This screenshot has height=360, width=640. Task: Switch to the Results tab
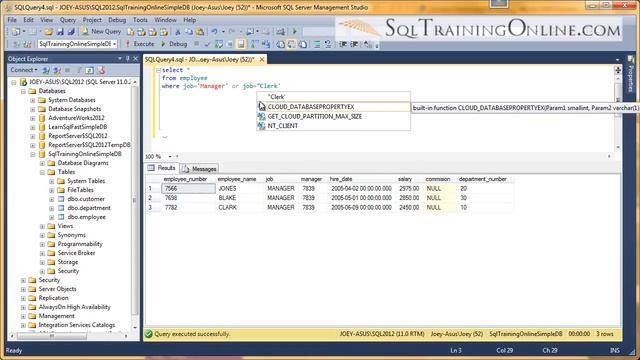[x=162, y=168]
